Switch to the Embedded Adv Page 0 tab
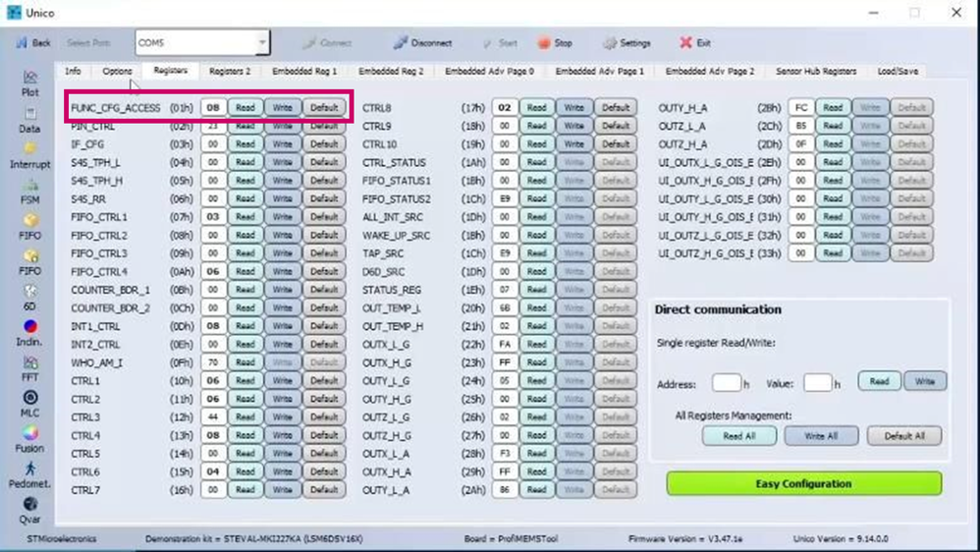This screenshot has height=552, width=980. [x=489, y=72]
